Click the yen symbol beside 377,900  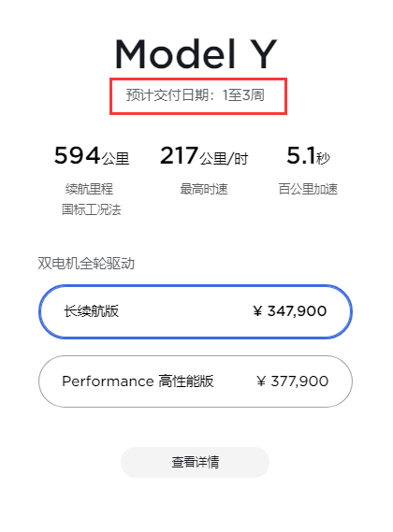261,381
